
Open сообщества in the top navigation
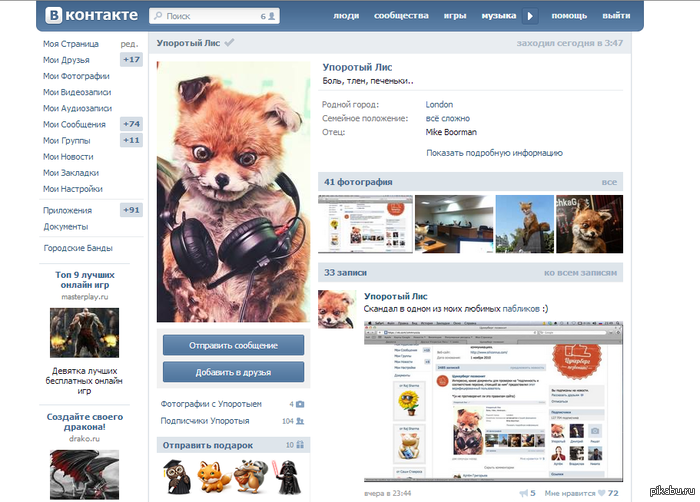[401, 16]
